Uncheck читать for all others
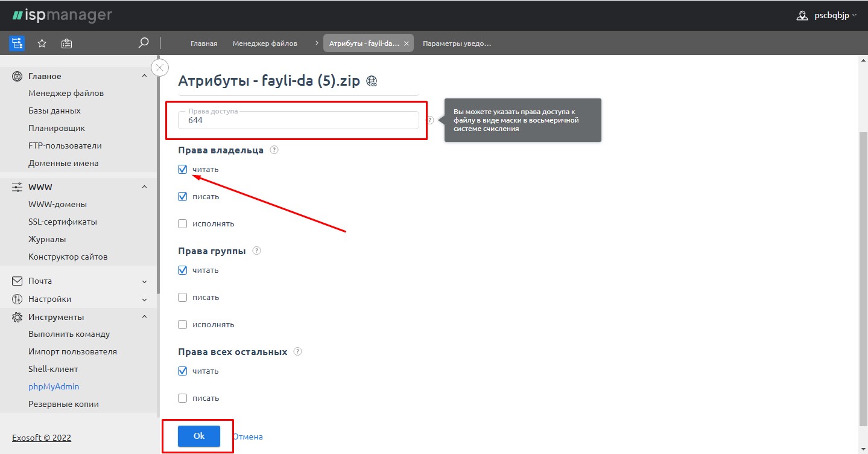868x454 pixels. coord(183,371)
